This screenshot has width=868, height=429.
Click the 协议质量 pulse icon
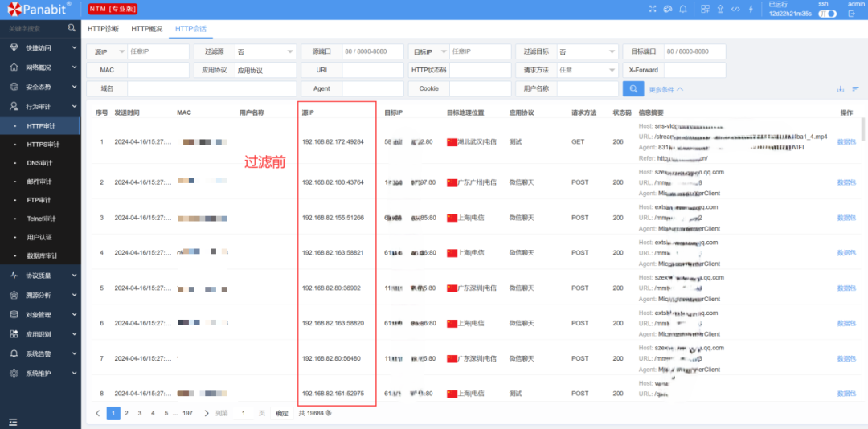14,275
